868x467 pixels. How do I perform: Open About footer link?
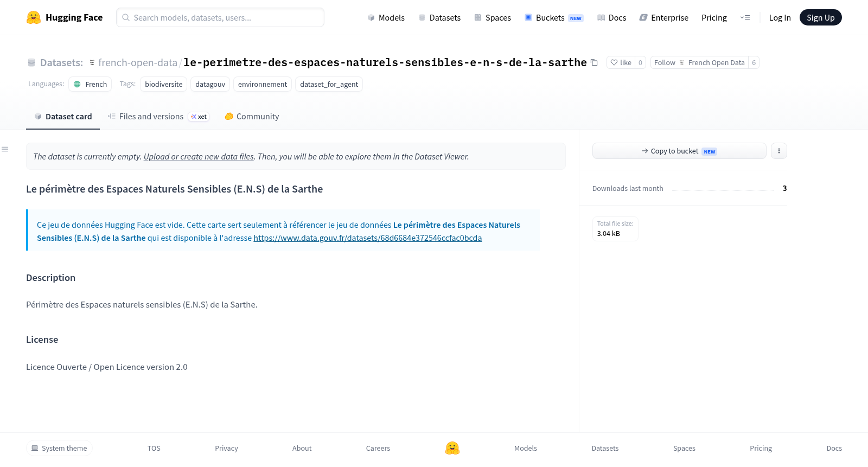coord(302,448)
